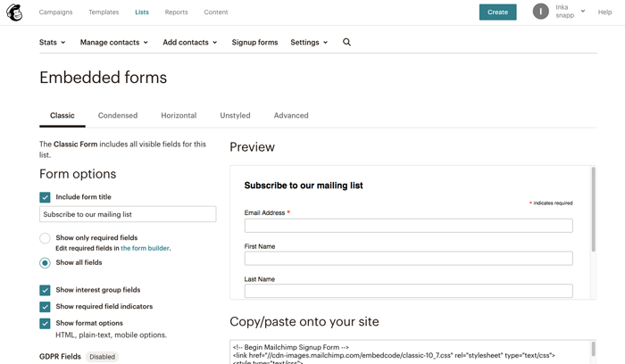Screen dimensions: 625x364
Task: Open the Lists section
Action: [142, 12]
